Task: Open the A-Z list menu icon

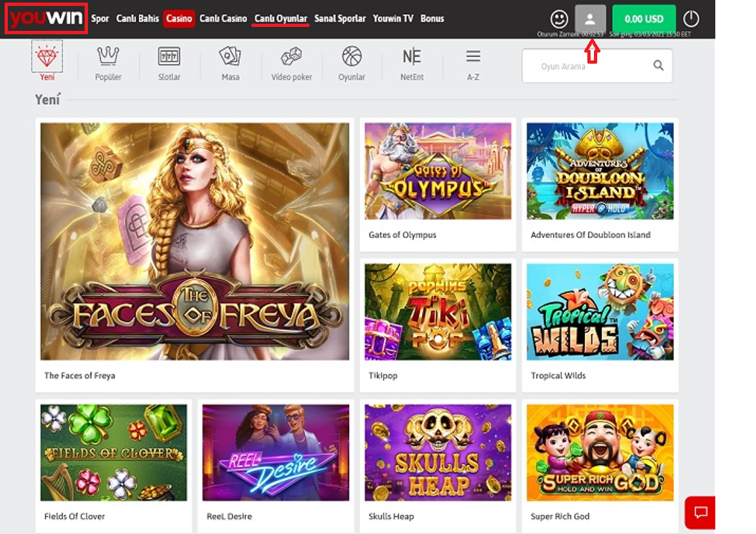Action: [x=473, y=56]
